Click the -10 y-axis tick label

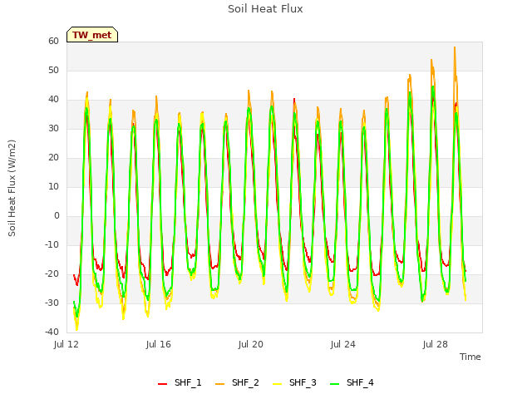coord(52,244)
